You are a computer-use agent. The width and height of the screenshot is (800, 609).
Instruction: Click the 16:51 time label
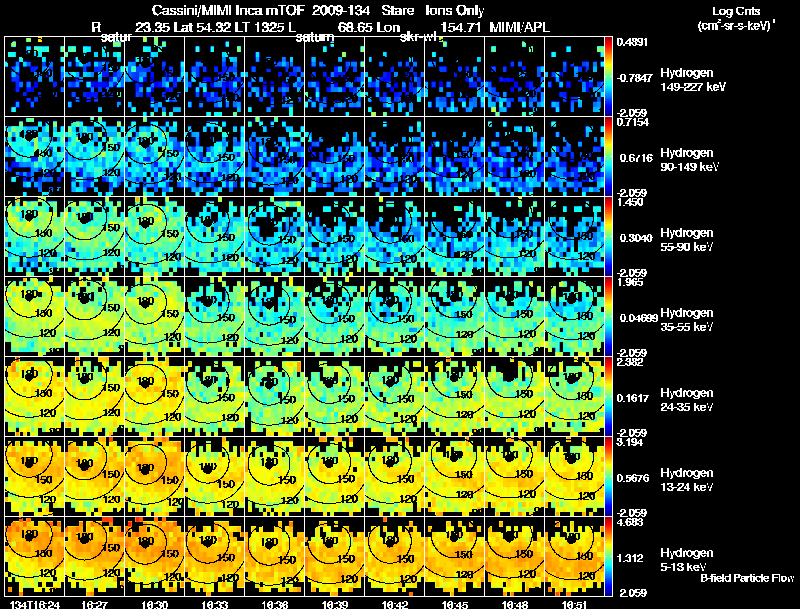pos(574,605)
